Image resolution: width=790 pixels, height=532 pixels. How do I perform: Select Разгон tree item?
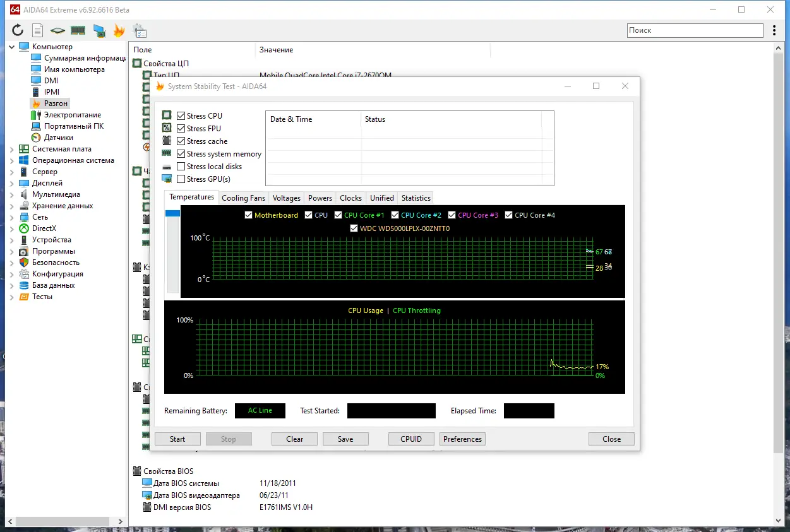56,103
